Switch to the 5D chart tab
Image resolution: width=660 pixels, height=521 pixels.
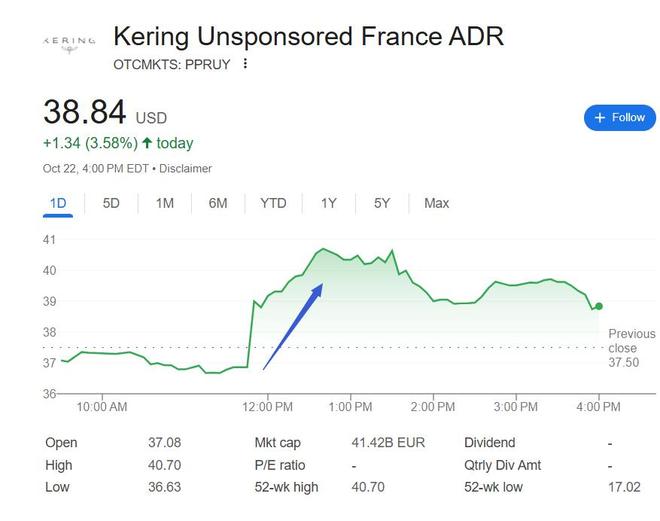(111, 203)
